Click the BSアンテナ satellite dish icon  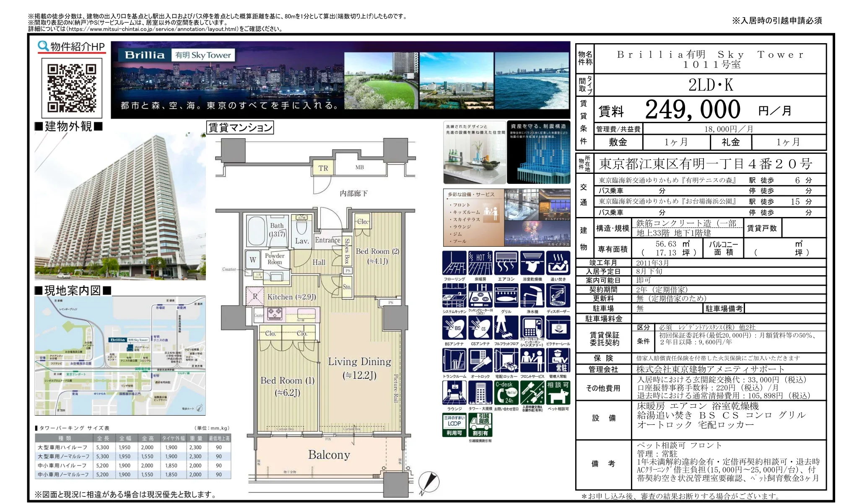click(x=454, y=328)
